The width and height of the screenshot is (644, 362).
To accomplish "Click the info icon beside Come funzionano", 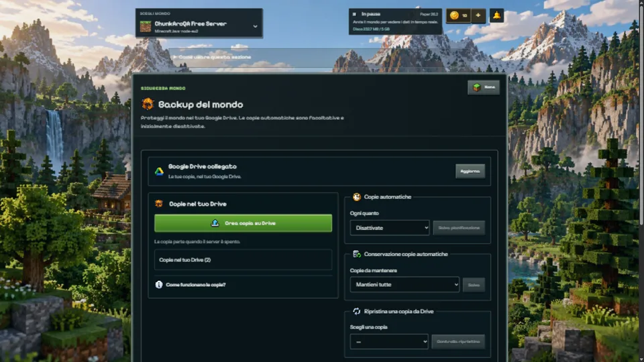I will point(159,284).
